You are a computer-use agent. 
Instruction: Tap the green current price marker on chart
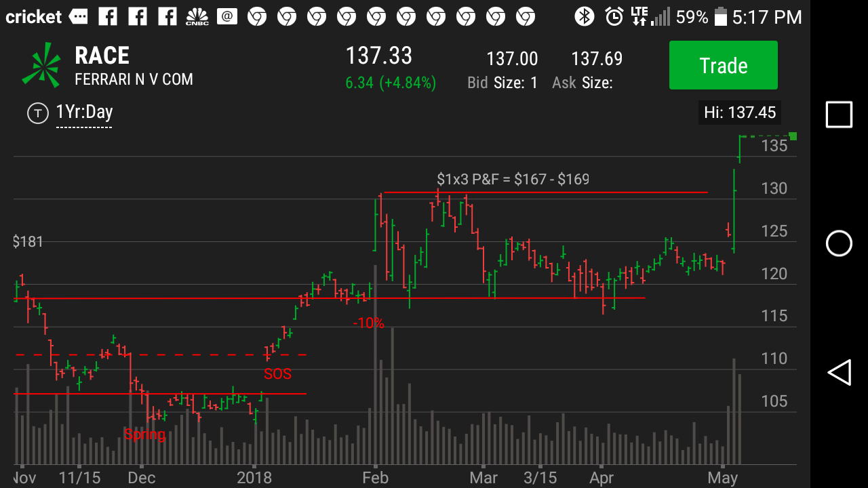click(793, 137)
